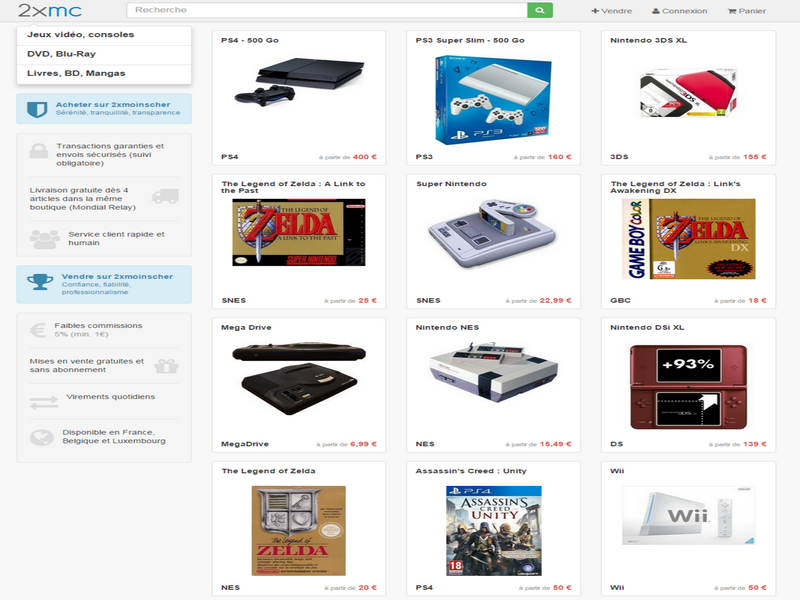Open the Super Nintendo console image
Viewport: 800px width, 600px height.
(x=493, y=234)
